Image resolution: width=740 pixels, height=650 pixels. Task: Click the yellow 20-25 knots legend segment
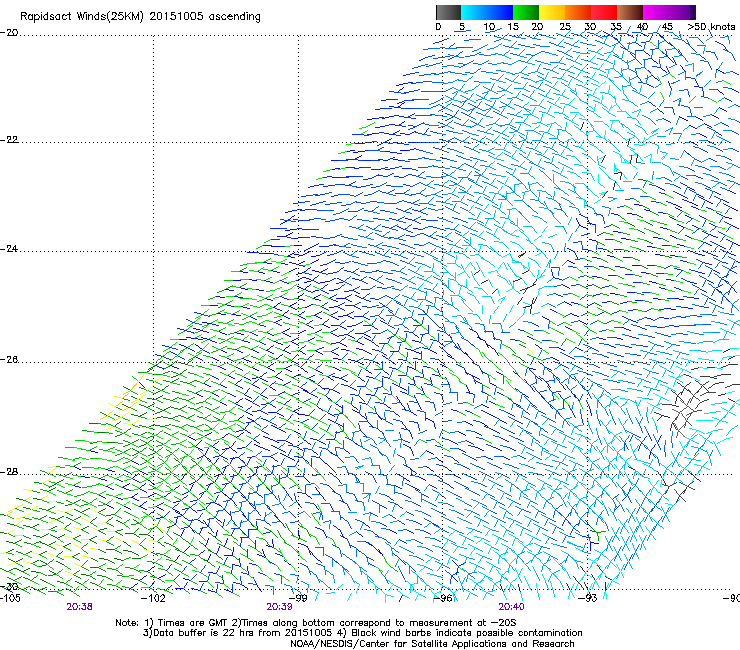[552, 12]
